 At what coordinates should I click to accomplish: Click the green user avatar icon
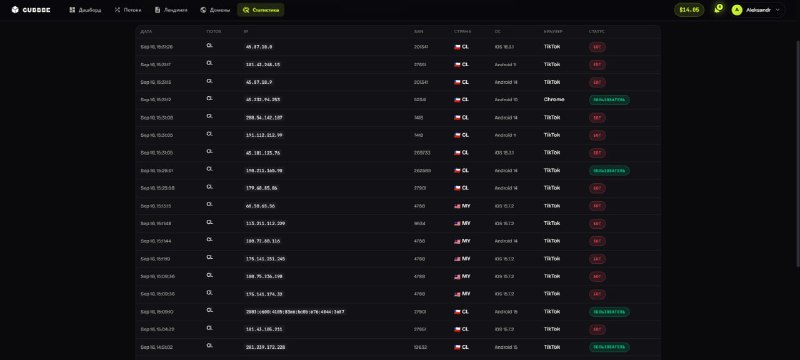coord(737,10)
